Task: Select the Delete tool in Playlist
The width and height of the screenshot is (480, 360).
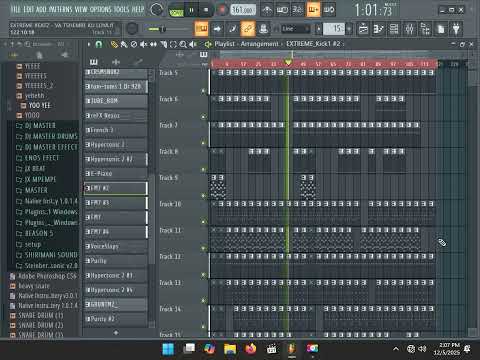Action: click(134, 44)
